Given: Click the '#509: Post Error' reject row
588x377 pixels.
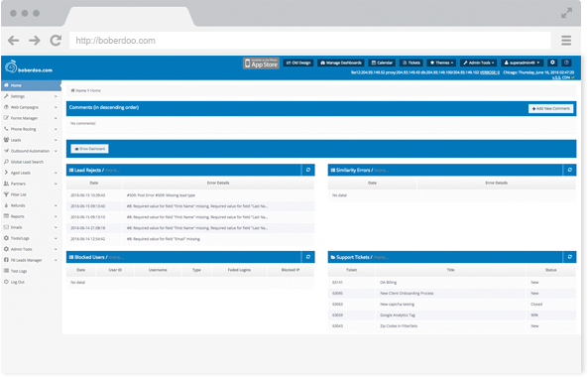Looking at the screenshot, I should [190, 195].
